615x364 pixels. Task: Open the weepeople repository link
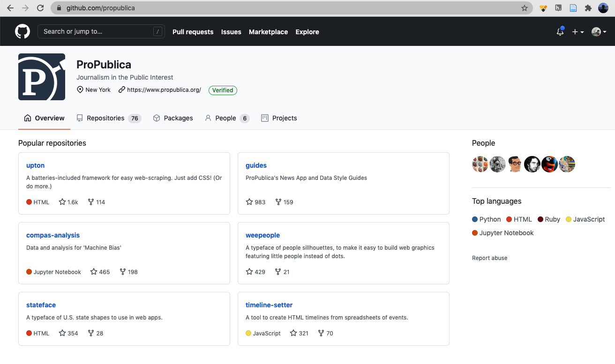[262, 235]
